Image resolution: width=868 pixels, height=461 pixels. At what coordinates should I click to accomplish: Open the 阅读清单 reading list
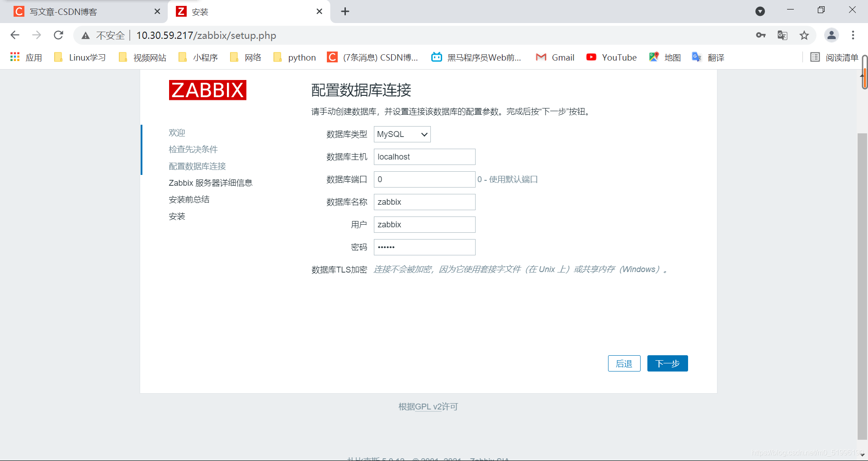coord(834,57)
